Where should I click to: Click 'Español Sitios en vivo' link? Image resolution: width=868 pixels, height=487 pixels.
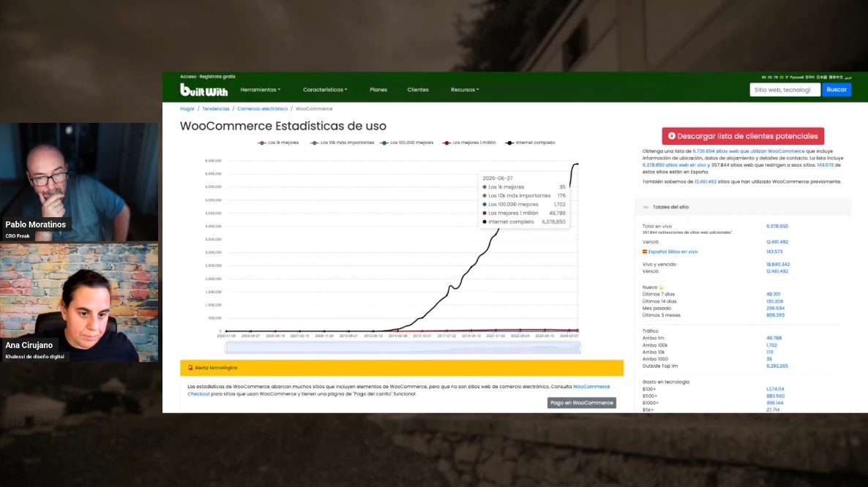click(673, 252)
